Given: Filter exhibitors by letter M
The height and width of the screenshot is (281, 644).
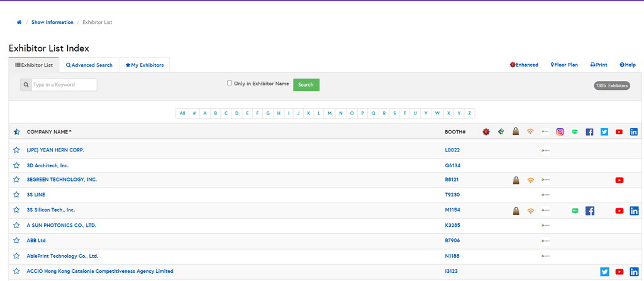Looking at the screenshot, I should pos(330,113).
